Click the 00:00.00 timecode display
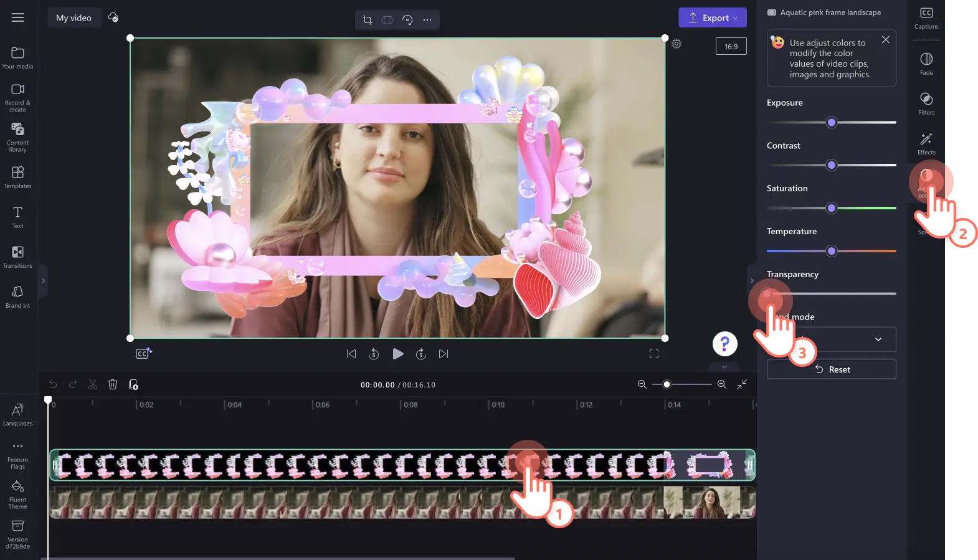This screenshot has width=978, height=560. [x=377, y=385]
